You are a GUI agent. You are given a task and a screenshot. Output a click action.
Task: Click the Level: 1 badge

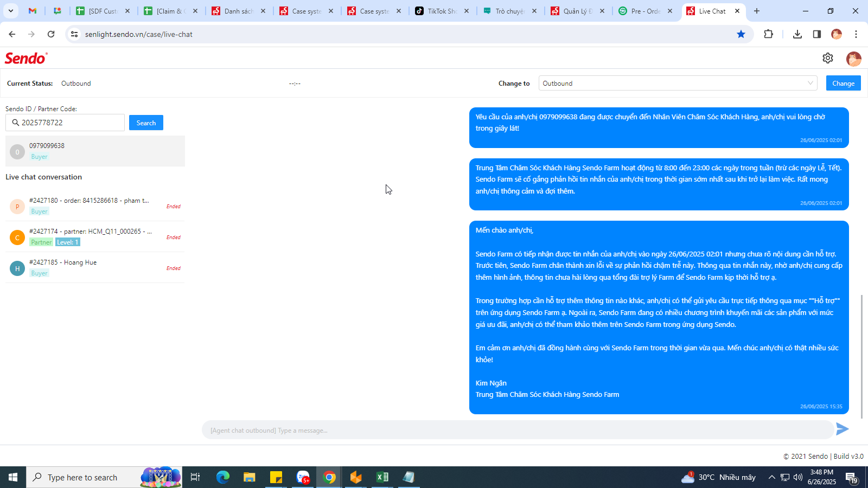click(x=68, y=242)
